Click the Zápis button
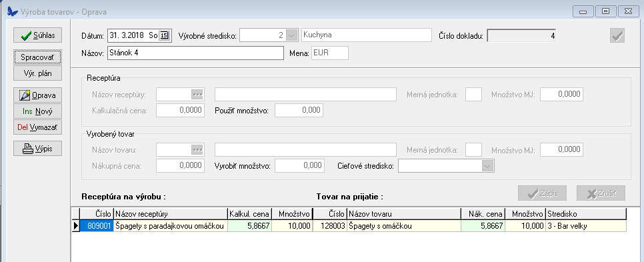Viewport: 644px width, 262px height. 543,193
